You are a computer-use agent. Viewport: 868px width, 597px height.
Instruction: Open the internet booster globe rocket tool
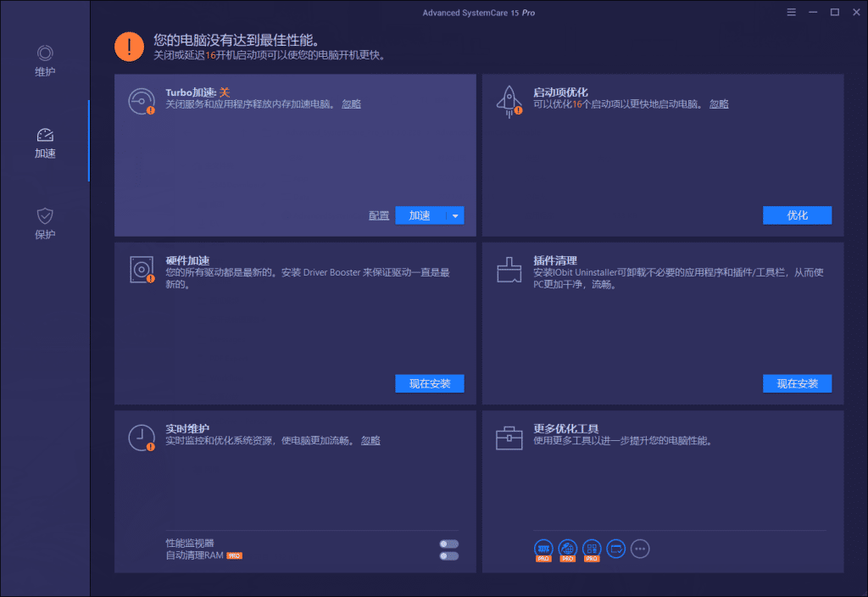pyautogui.click(x=567, y=550)
